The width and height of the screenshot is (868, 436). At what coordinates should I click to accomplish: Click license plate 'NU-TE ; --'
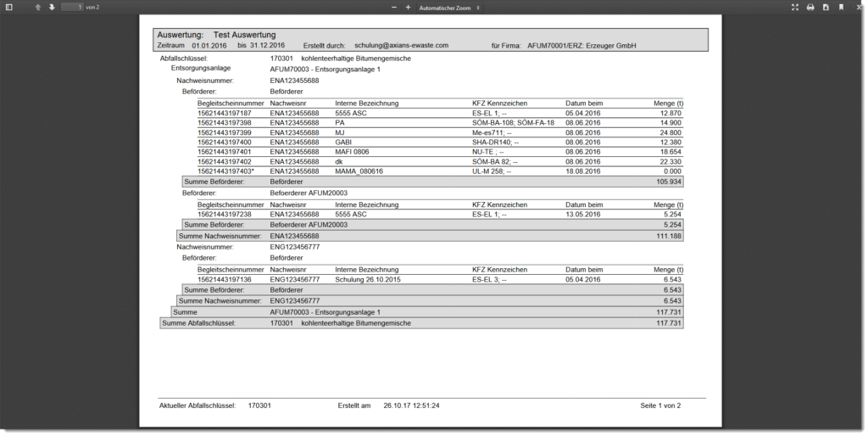coord(488,152)
